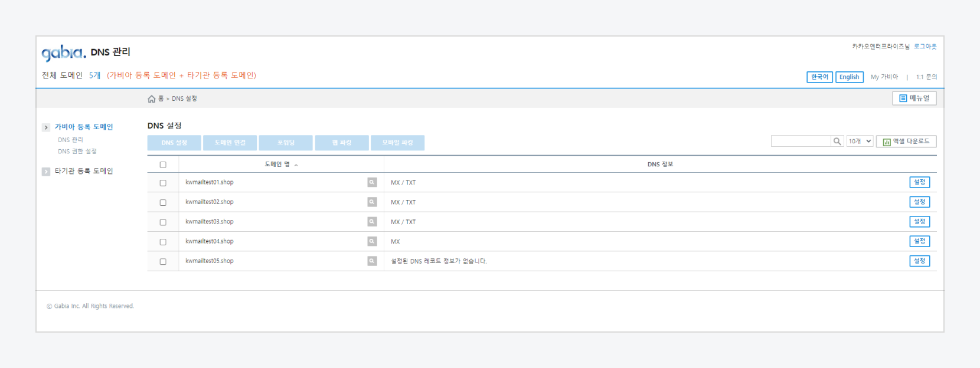This screenshot has width=980, height=368.
Task: Click the home icon in breadcrumb
Action: (152, 99)
